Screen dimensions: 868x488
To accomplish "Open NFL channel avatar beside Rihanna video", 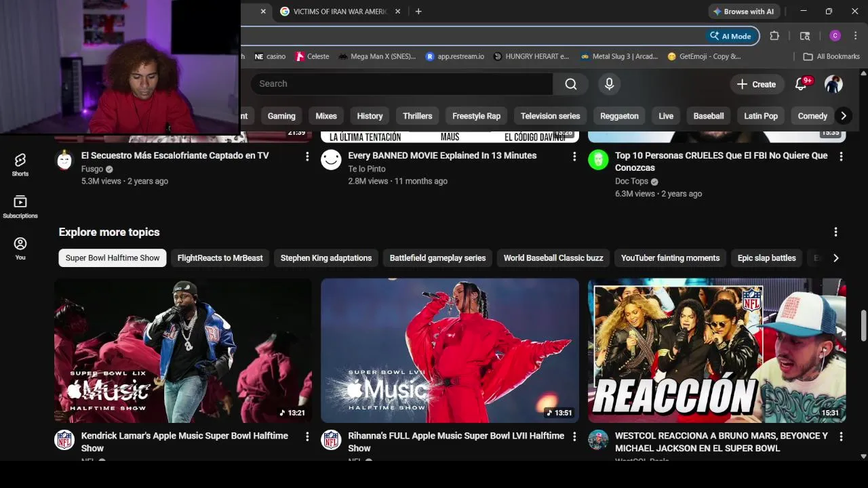I will 331,440.
